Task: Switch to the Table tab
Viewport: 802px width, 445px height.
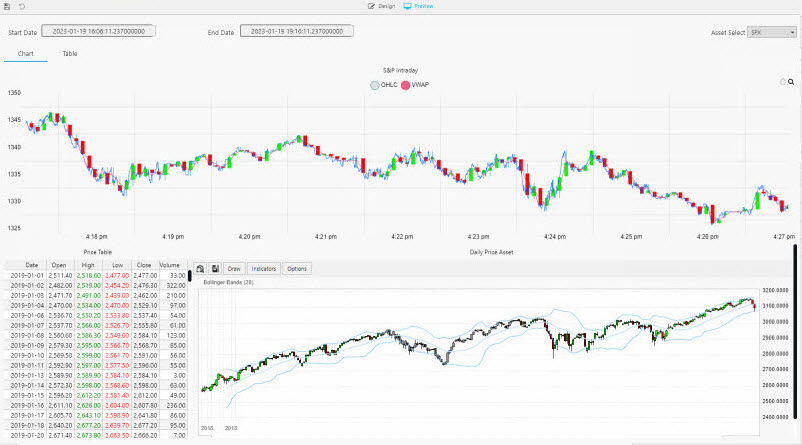Action: point(70,53)
